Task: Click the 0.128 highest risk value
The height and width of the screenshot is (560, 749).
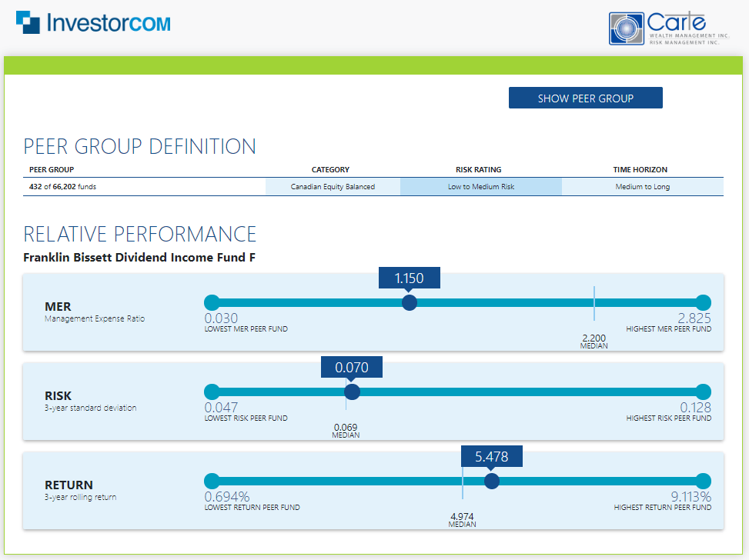Action: [696, 407]
